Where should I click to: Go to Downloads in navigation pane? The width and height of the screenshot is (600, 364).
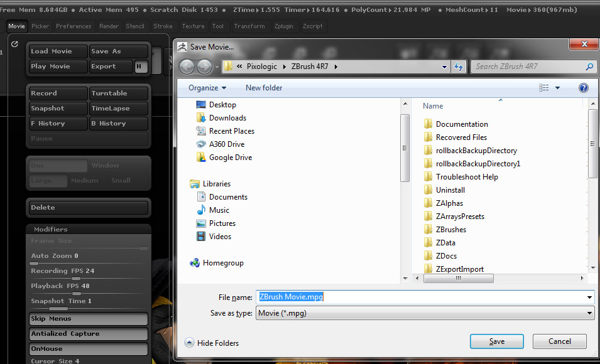coord(221,118)
